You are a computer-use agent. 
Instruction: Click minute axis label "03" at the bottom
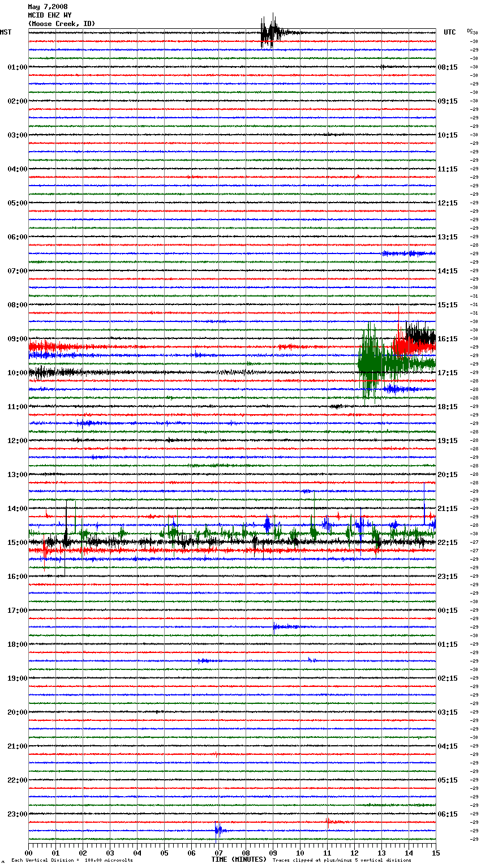110,853
